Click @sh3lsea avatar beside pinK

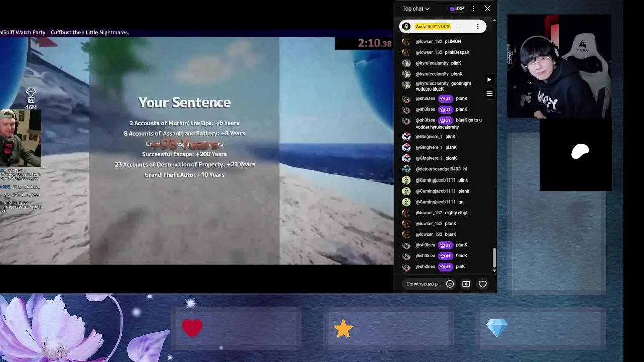tap(406, 267)
